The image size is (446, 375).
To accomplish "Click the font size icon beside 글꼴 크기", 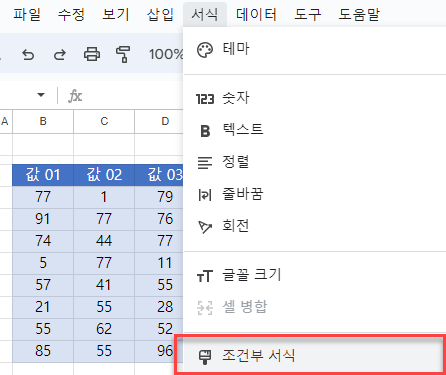I will (205, 276).
